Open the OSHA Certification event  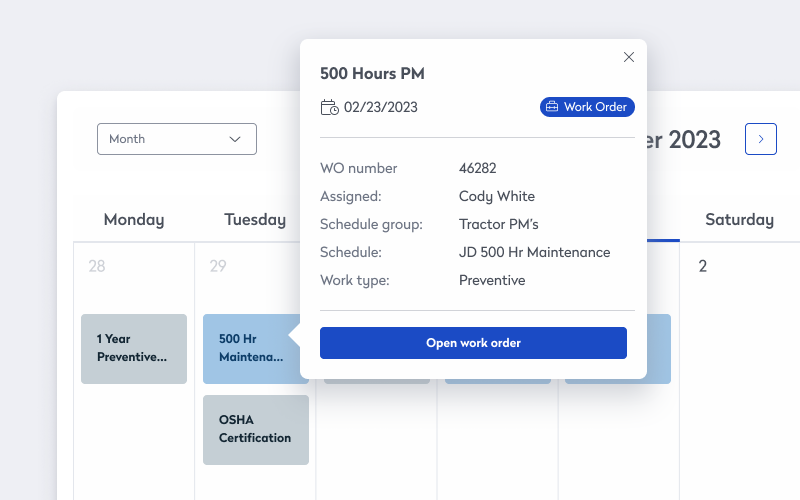255,429
